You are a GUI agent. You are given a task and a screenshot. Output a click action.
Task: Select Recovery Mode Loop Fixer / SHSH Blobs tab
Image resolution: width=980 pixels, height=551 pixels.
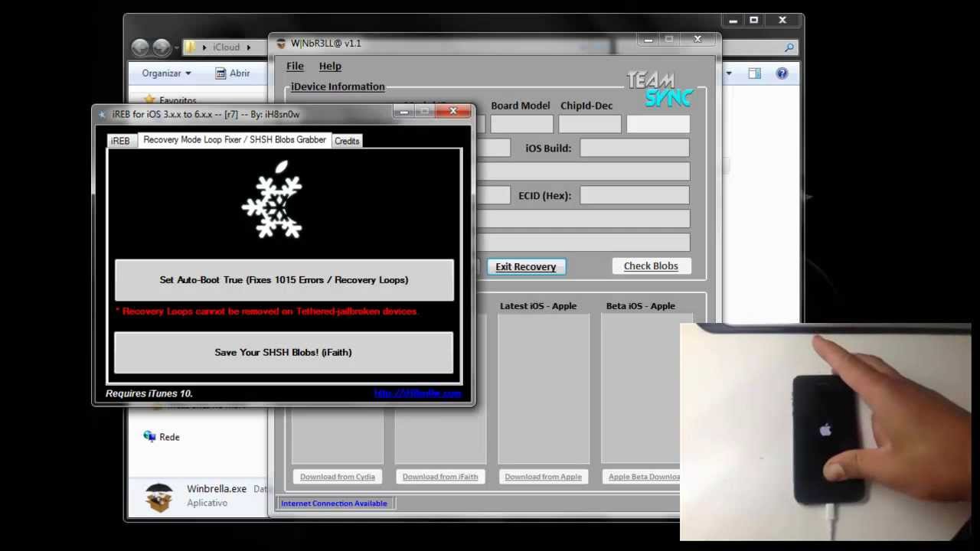[234, 140]
